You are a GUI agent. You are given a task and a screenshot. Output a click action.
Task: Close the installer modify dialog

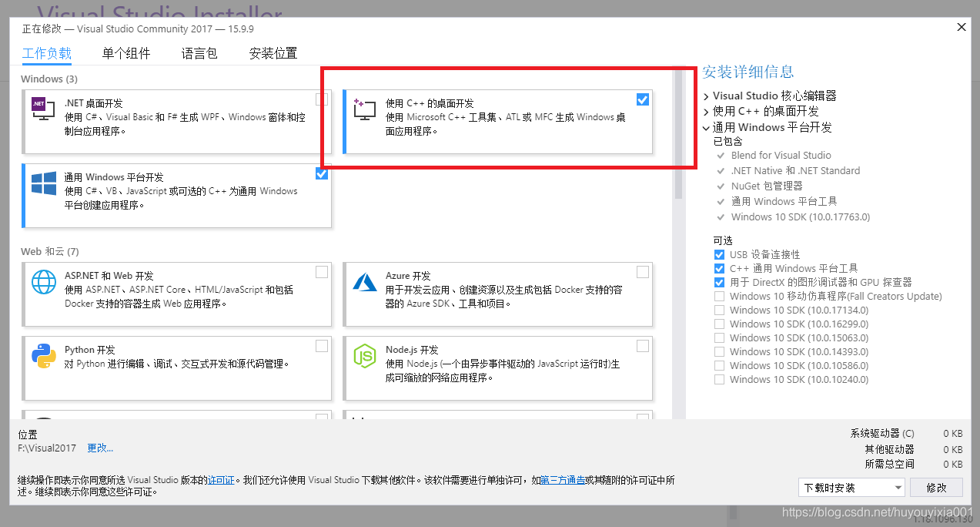[962, 27]
